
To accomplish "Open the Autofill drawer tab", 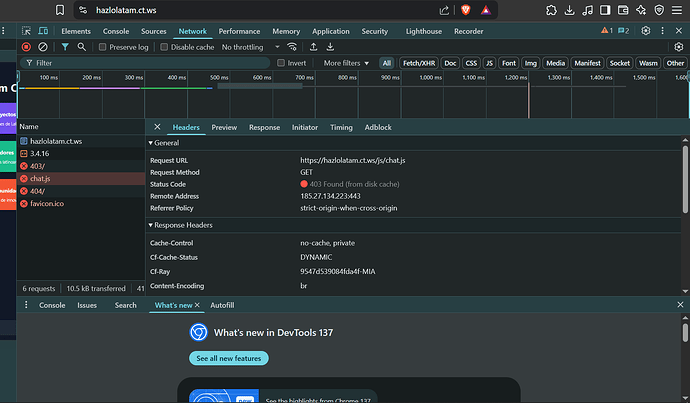I will tap(222, 305).
